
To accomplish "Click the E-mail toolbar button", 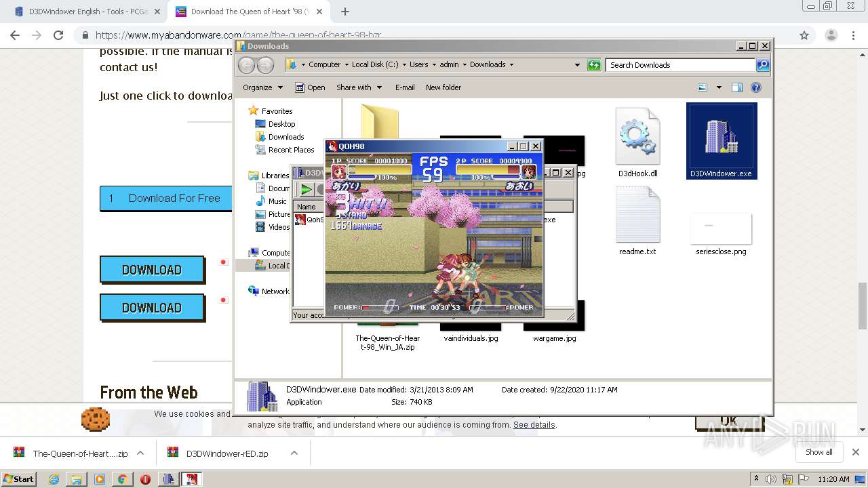I will coord(405,87).
